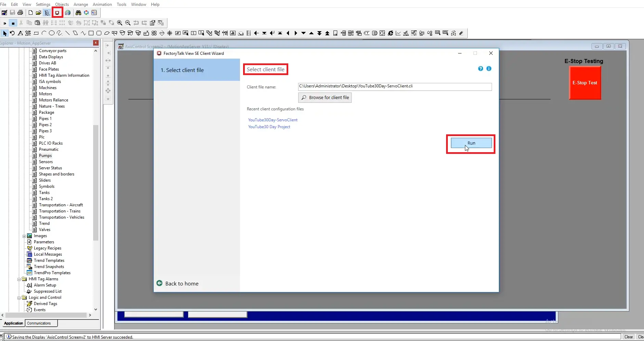Viewport: 644px width, 341px height.
Task: Click the Launch SE Client toolbar icon
Action: [57, 13]
